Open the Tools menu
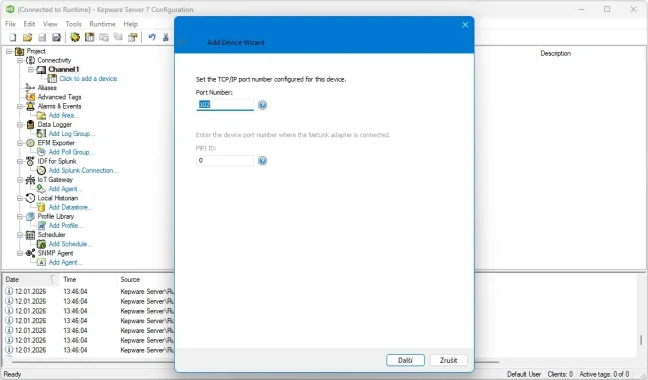The width and height of the screenshot is (648, 380). coord(73,24)
